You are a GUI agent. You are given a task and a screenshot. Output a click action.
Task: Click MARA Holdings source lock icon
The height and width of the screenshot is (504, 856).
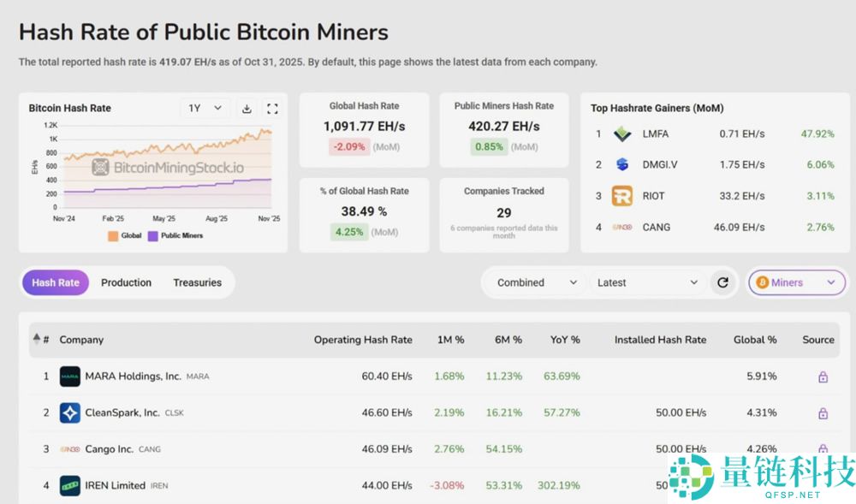(x=823, y=377)
